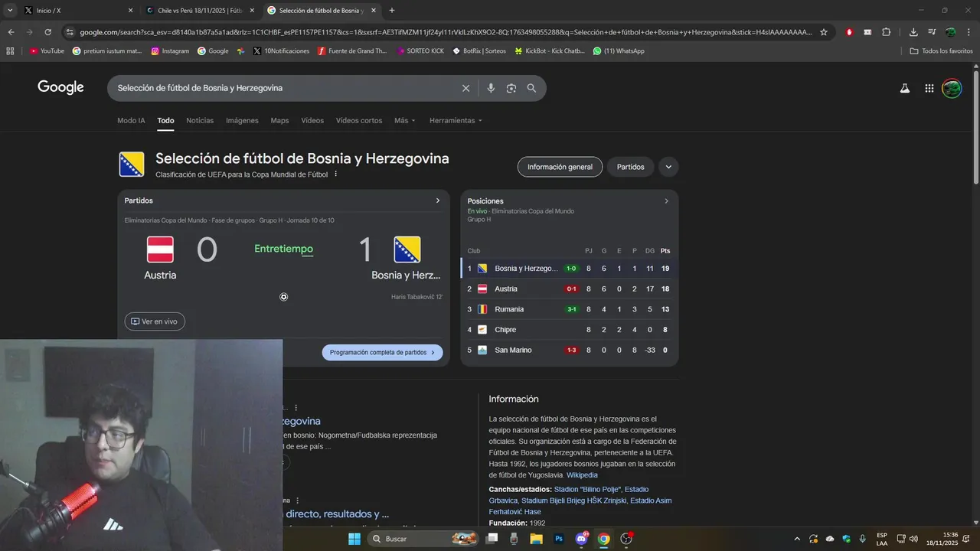Expand more options chevron next to Partidos

tap(668, 167)
